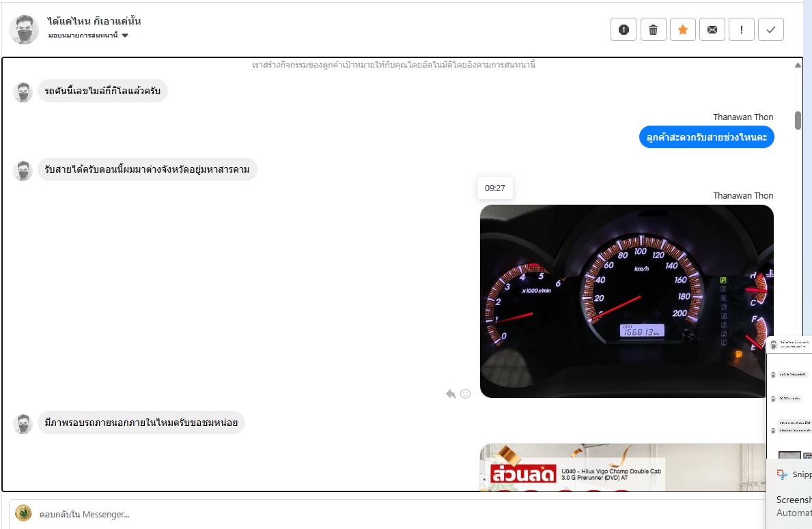Image resolution: width=812 pixels, height=529 pixels.
Task: Click the customer name ได้แค่ไหน ก็เอาแค่นั้น
Action: (94, 21)
